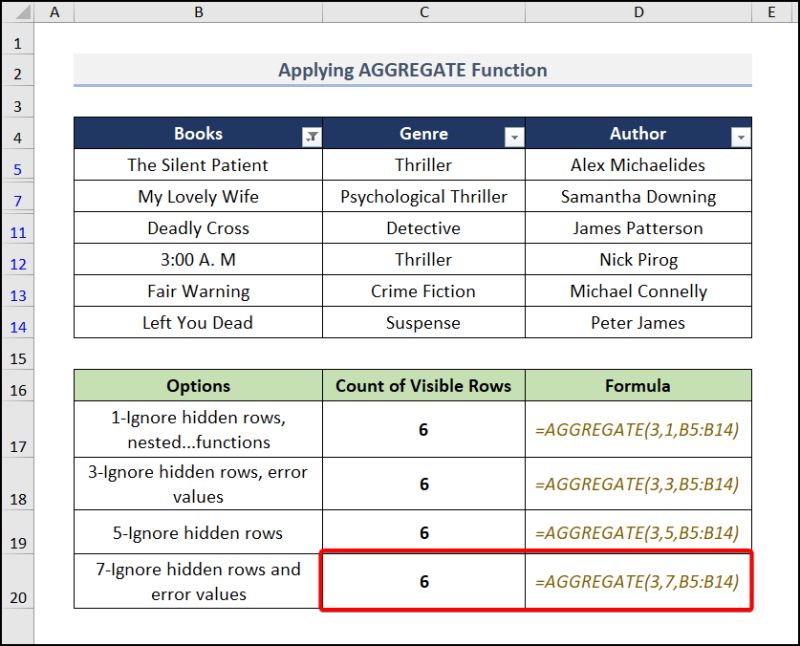Screen dimensions: 800x646
Task: Click the filter arrow beside Genre header
Action: [x=514, y=134]
